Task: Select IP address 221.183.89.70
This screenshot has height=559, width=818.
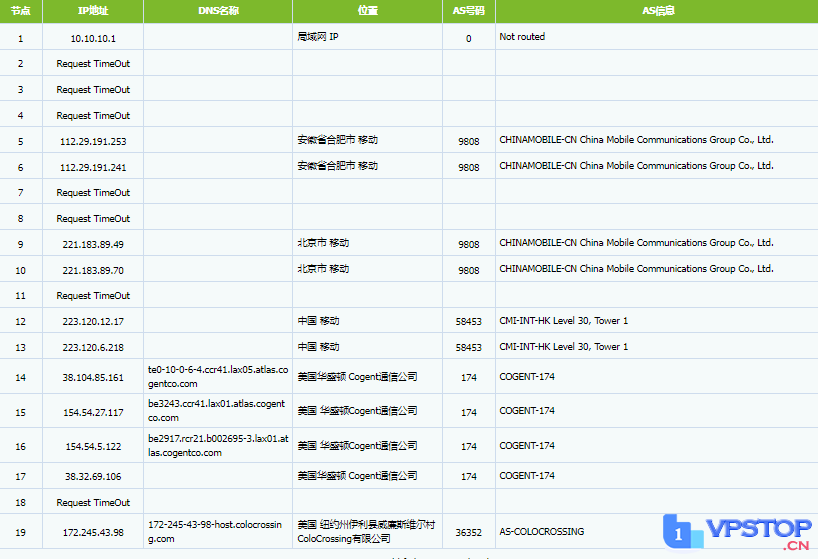Action: tap(93, 271)
